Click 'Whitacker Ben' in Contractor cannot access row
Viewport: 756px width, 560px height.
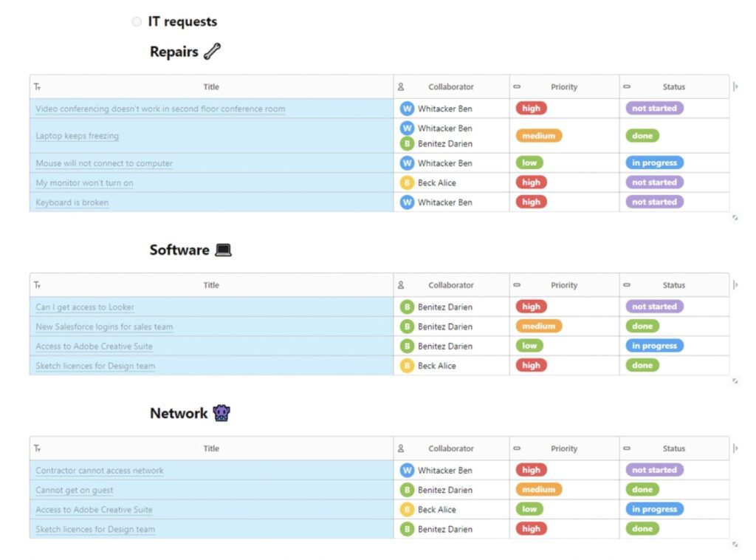445,471
